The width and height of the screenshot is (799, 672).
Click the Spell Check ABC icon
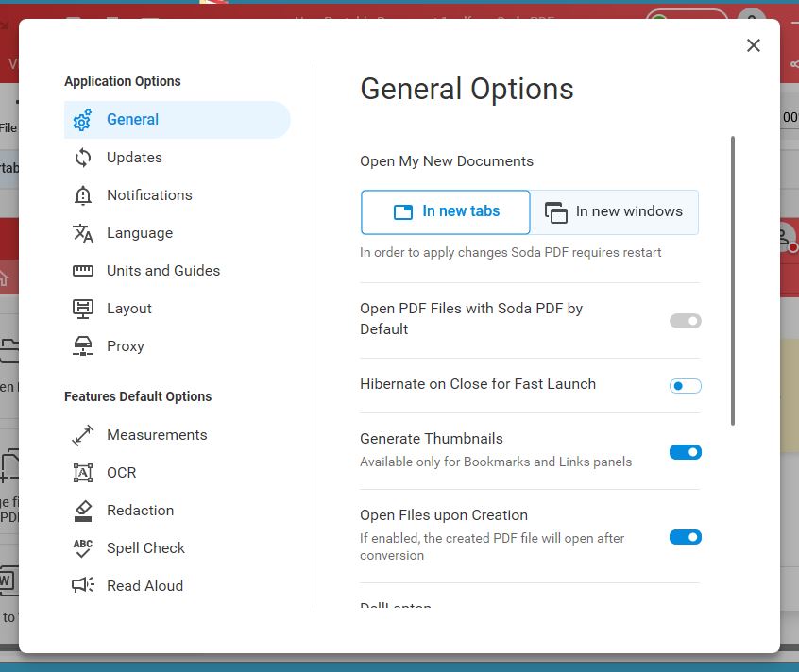click(83, 548)
